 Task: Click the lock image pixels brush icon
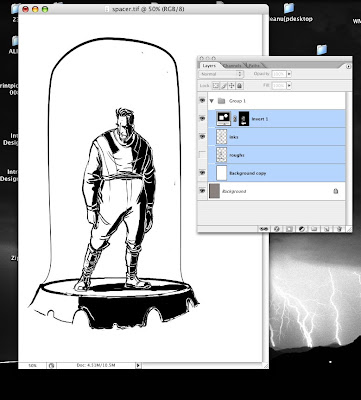pos(224,86)
